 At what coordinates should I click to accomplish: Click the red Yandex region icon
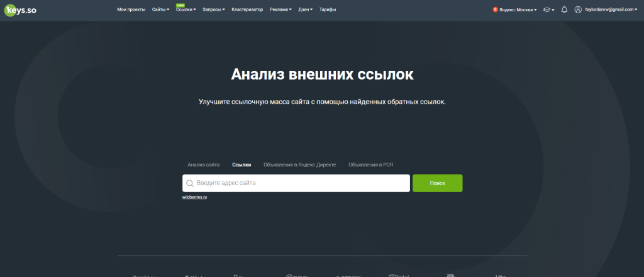click(x=495, y=9)
